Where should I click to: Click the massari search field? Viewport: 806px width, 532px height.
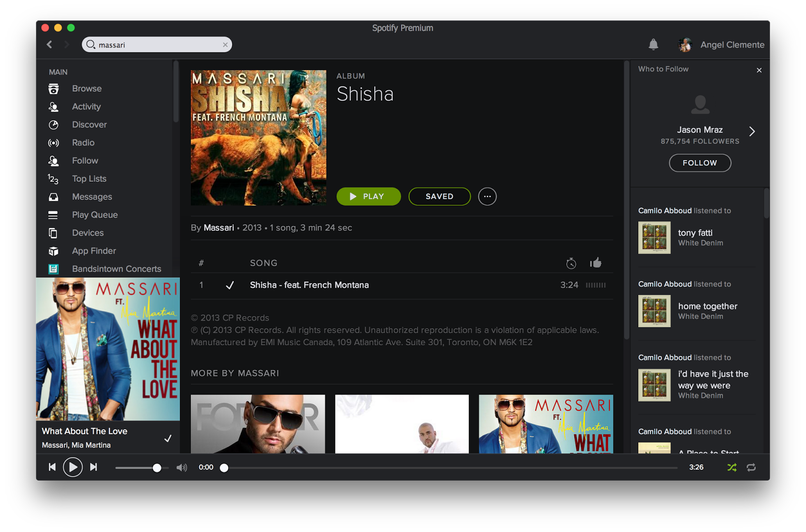point(157,45)
